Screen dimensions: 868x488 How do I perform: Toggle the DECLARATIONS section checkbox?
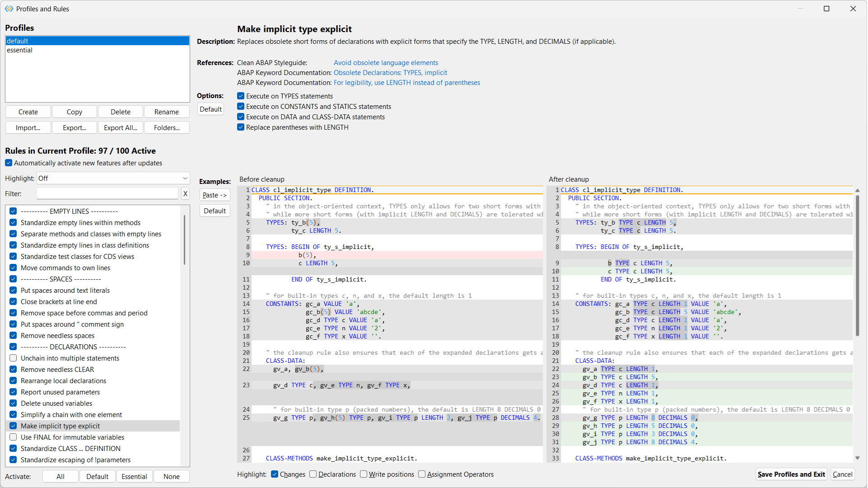13,347
